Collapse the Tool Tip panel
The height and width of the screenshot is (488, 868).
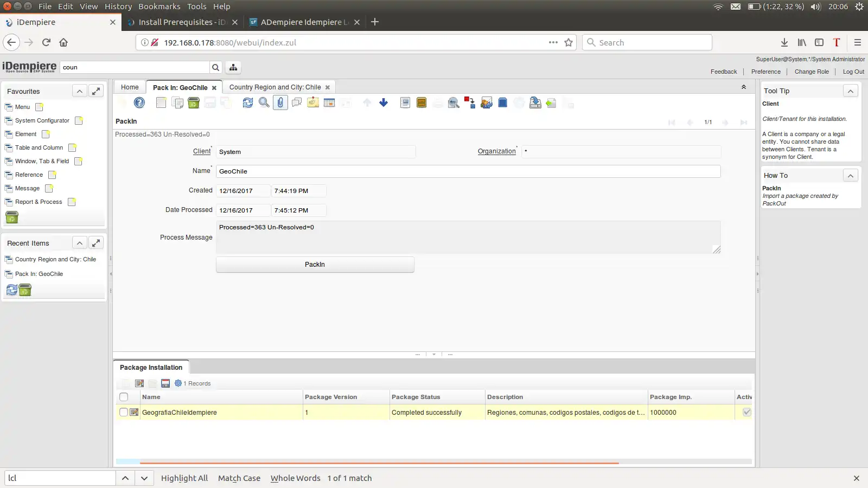(851, 91)
